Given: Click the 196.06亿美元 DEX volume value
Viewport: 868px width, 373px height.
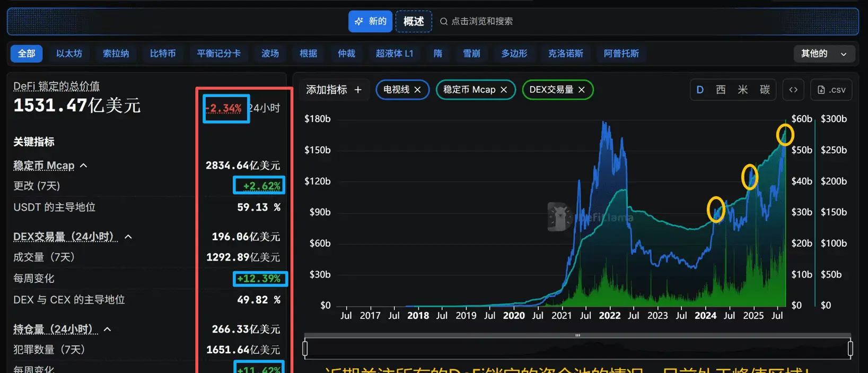Looking at the screenshot, I should [246, 237].
